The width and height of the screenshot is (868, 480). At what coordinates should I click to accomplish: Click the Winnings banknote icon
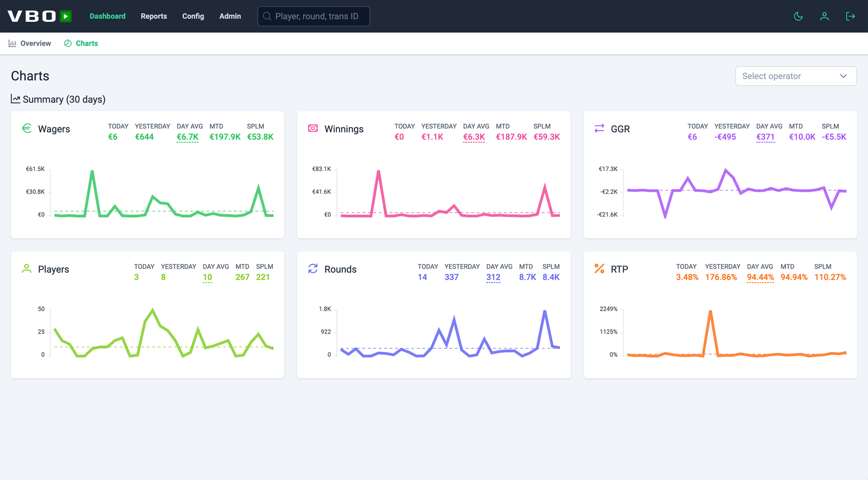313,129
